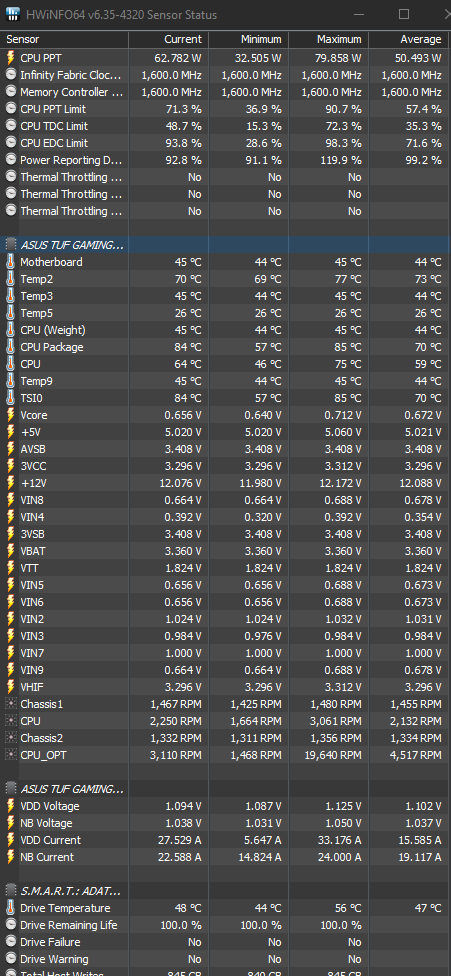Click the icon beside Infinity Fabric Clock
451x976 pixels.
11,75
